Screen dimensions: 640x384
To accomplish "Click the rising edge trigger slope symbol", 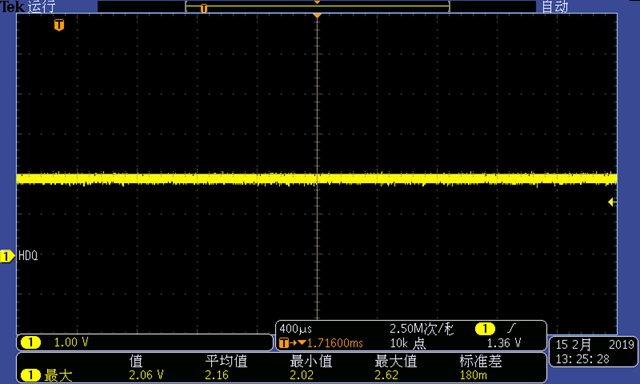I will 511,328.
